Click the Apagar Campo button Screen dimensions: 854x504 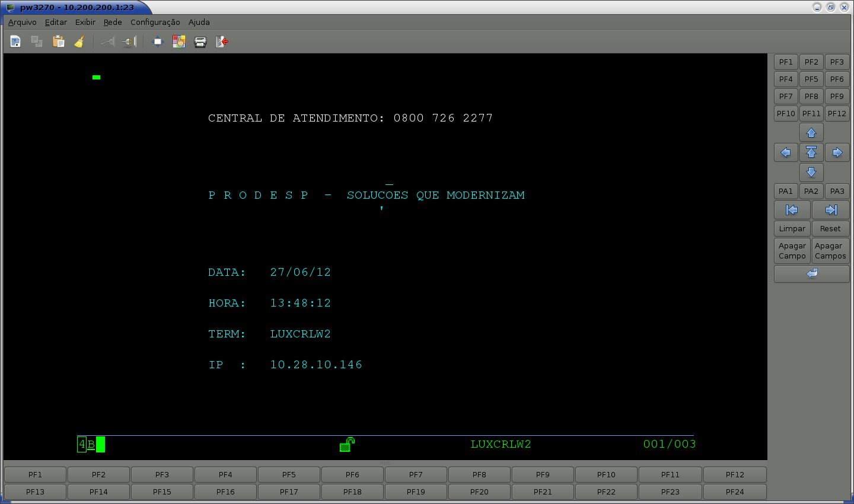792,251
